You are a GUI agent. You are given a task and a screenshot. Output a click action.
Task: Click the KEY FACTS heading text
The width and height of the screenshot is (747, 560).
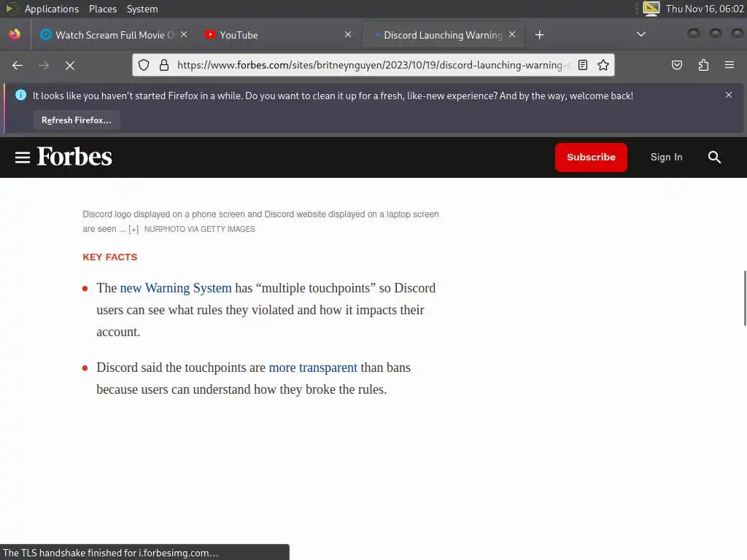click(x=109, y=257)
